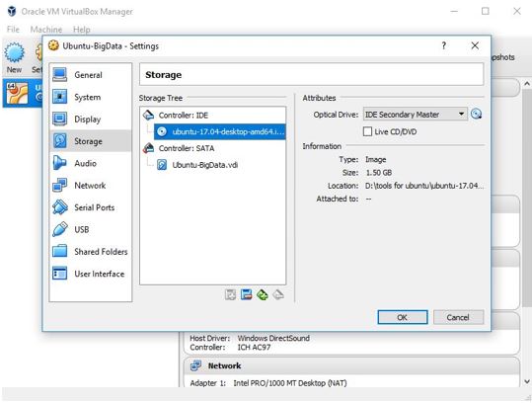The height and width of the screenshot is (403, 532).
Task: Click the Size value 1.50 GB
Action: point(379,173)
